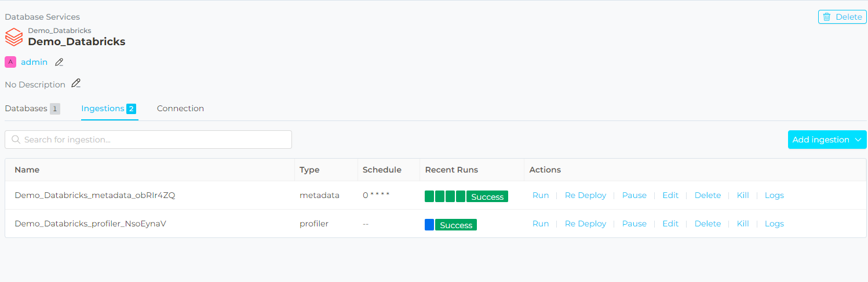Click the magnifier icon in search box
Image resolution: width=868 pixels, height=282 pixels.
[16, 140]
